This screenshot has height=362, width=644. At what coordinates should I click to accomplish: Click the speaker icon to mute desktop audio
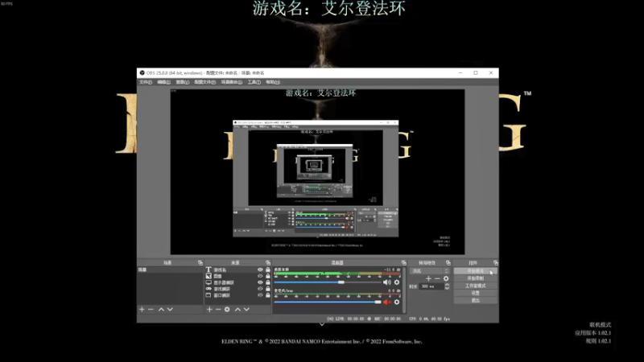coord(387,282)
